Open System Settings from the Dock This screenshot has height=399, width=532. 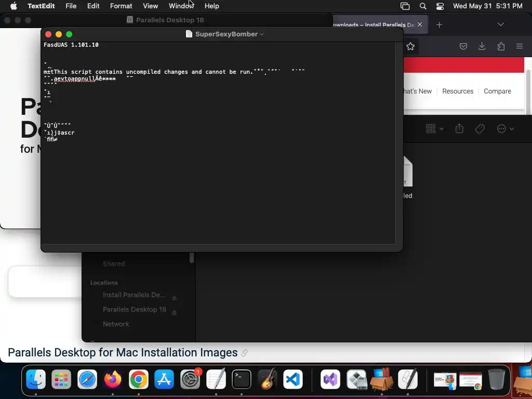(190, 379)
